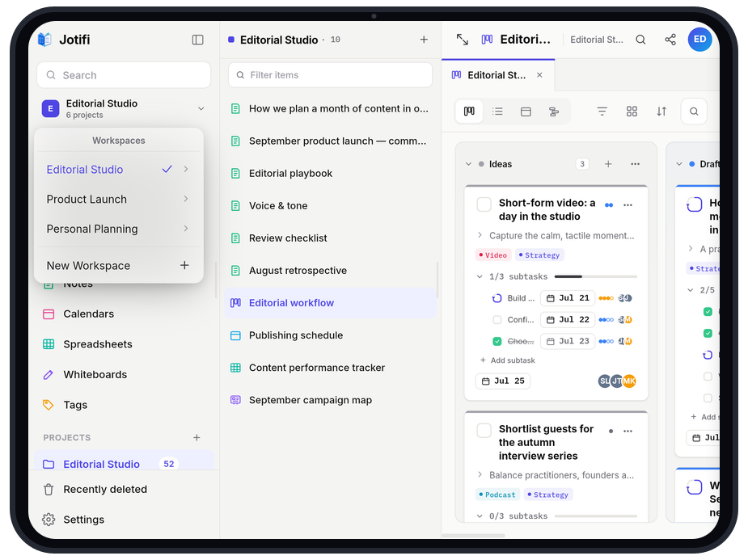
Task: Collapse the Editorial Studio workspace dropdown
Action: pyautogui.click(x=201, y=108)
